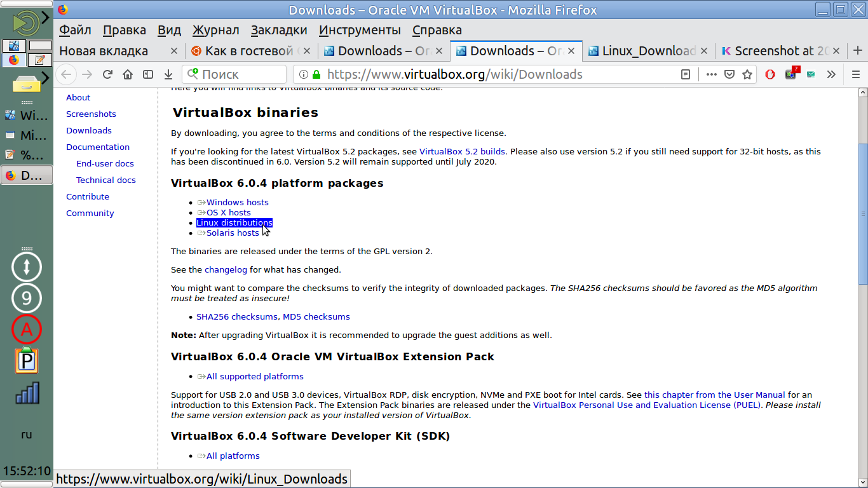Screen dimensions: 868x488
Task: Click the Reader View icon in address bar
Action: [686, 74]
